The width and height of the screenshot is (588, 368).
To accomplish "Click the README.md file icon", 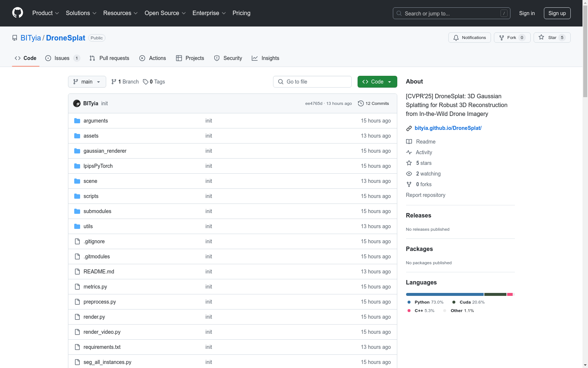I will (77, 272).
